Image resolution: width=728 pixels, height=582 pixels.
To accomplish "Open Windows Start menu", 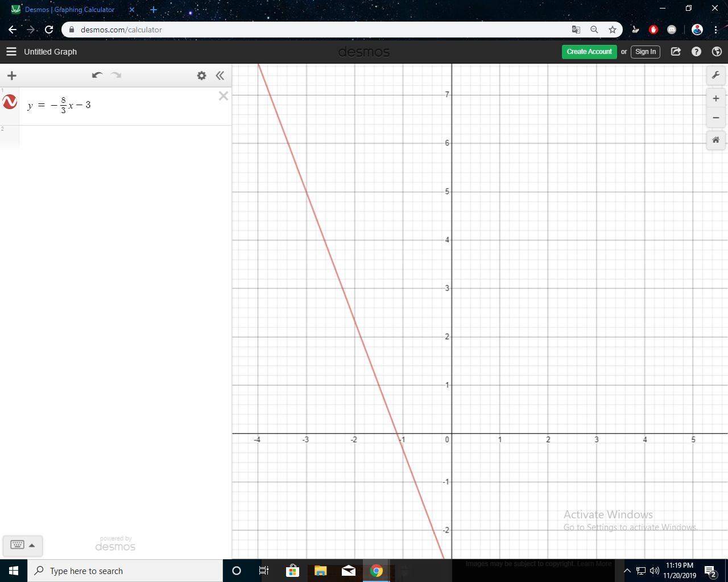I will click(14, 571).
